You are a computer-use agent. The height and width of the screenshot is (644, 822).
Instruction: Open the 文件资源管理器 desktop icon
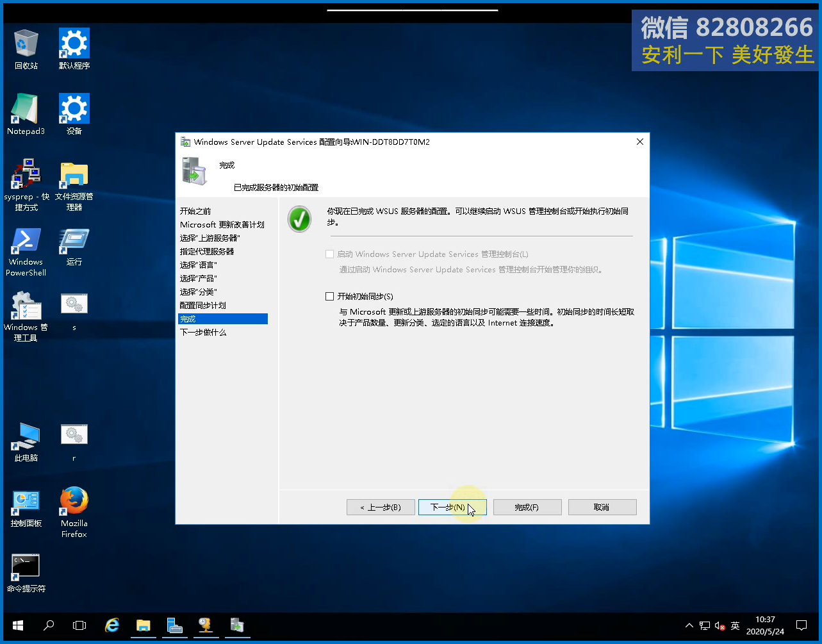point(74,185)
